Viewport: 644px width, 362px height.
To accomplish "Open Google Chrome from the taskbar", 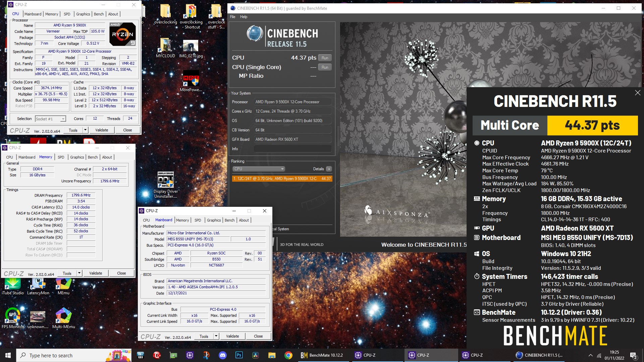I will tap(288, 355).
